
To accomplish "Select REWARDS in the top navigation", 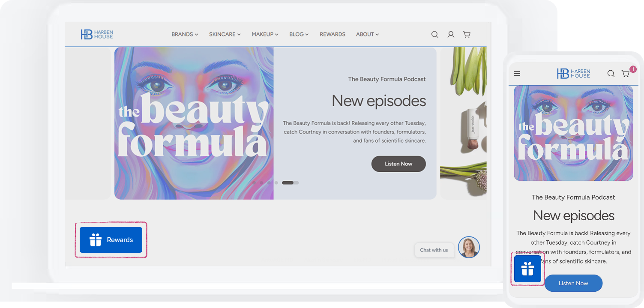I will click(x=332, y=34).
